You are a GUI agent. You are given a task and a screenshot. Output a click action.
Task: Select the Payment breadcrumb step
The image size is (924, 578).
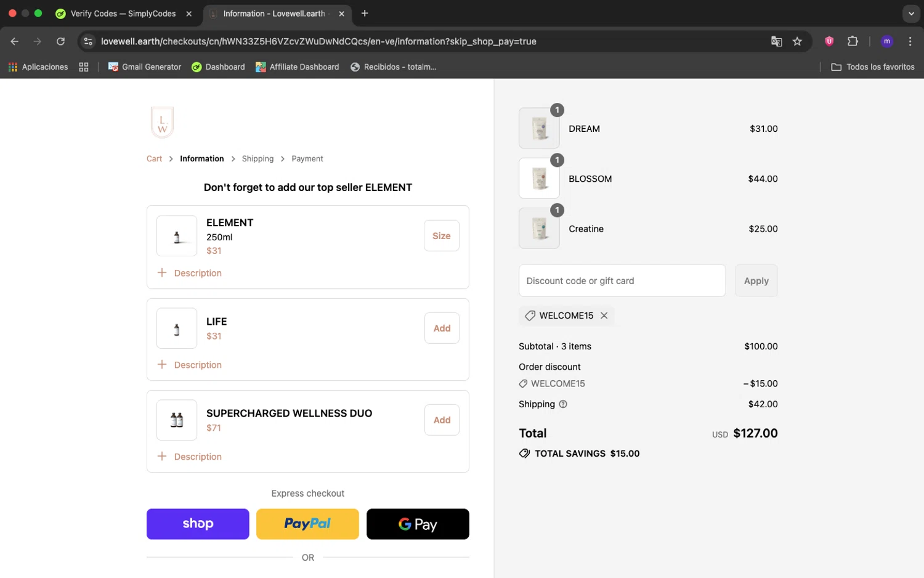coord(307,158)
